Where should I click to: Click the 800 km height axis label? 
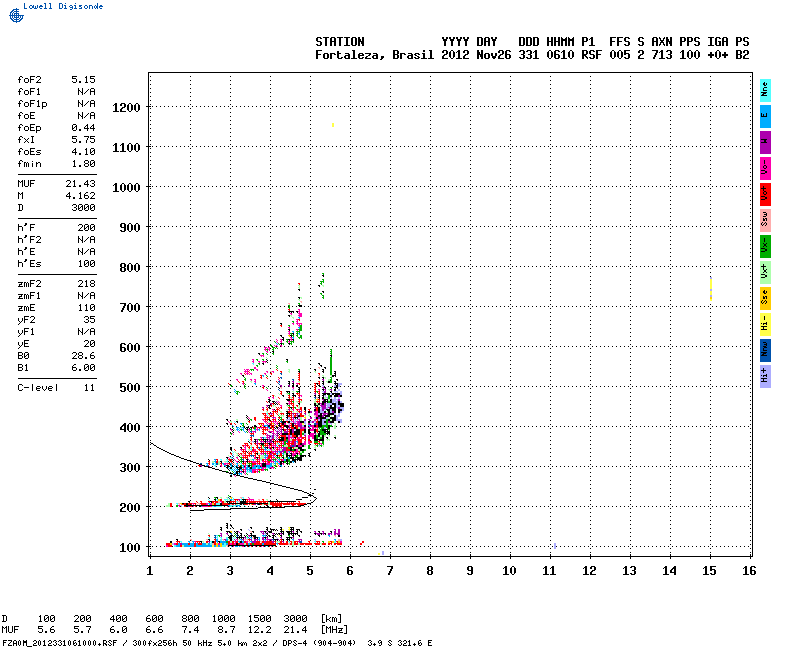pyautogui.click(x=130, y=268)
